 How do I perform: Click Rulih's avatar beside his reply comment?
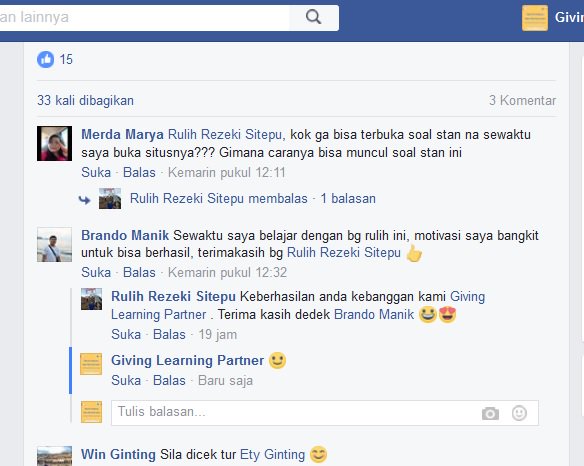[x=92, y=299]
